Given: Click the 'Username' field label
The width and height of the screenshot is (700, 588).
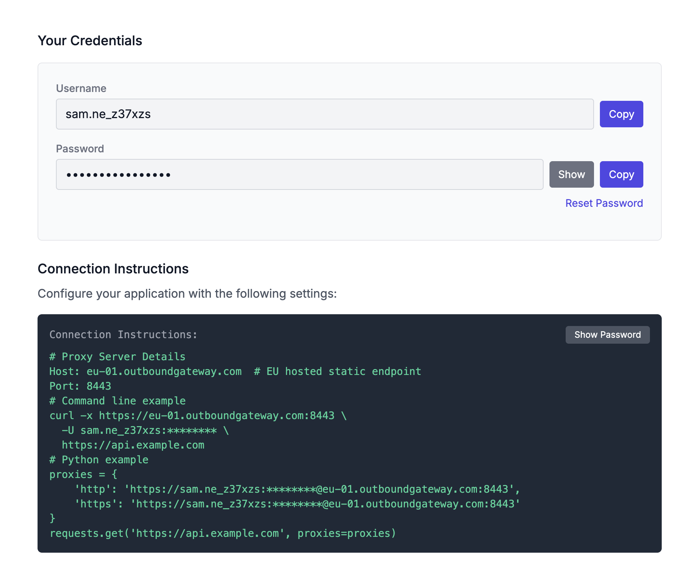Looking at the screenshot, I should click(x=81, y=88).
